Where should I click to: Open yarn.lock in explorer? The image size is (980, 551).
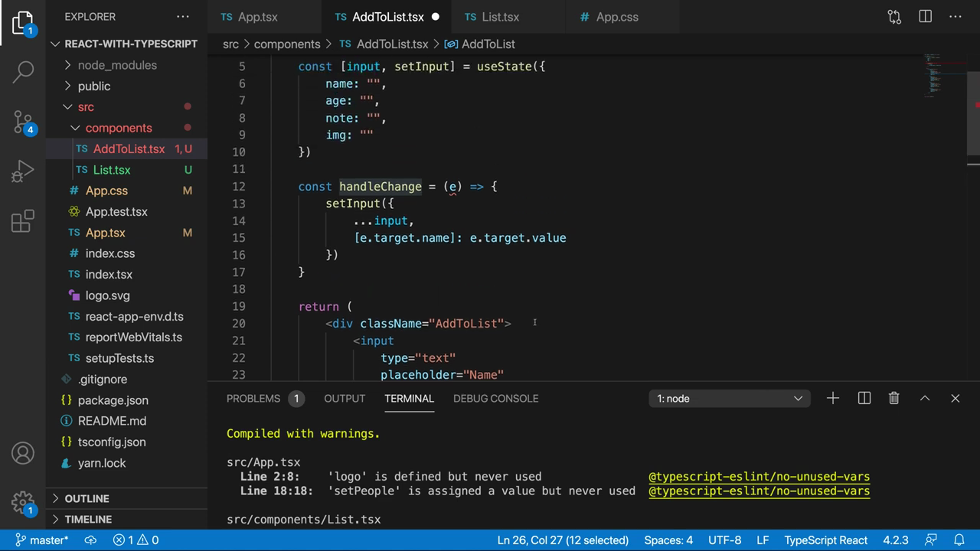(127, 463)
